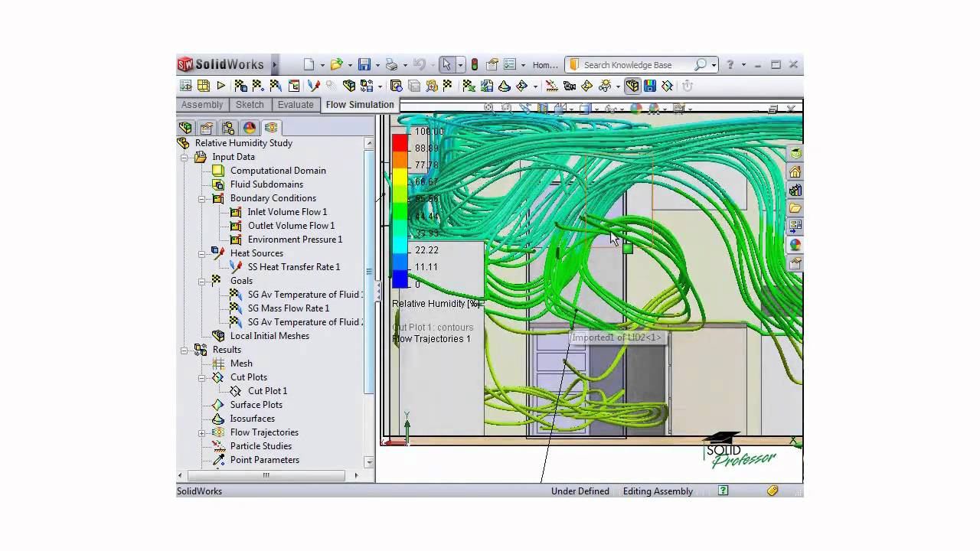Select Outlet Volume Flow 1
Viewport: 980px width, 551px height.
point(291,226)
